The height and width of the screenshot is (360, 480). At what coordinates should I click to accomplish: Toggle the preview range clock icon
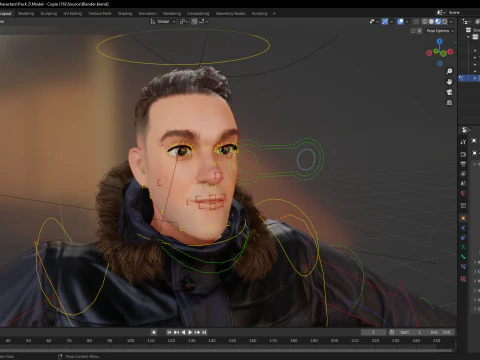point(392,332)
